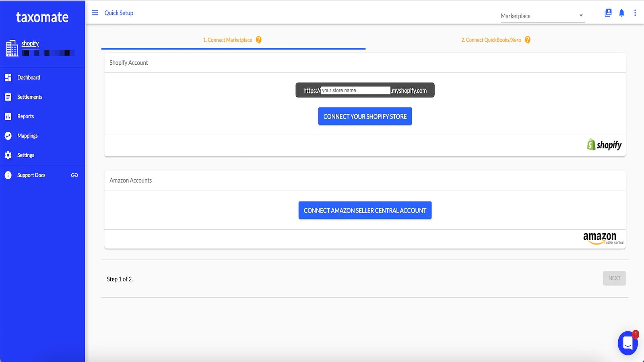
Task: Click the Reports chart icon
Action: click(8, 116)
